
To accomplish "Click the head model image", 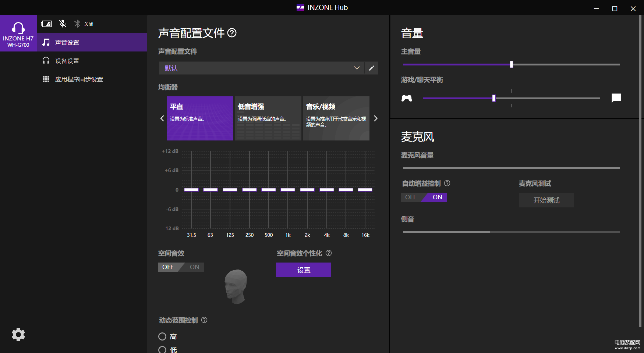I will pyautogui.click(x=236, y=287).
